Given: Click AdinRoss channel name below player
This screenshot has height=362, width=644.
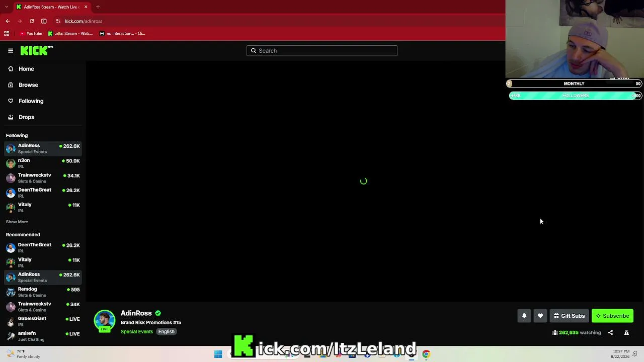Looking at the screenshot, I should click(x=136, y=313).
